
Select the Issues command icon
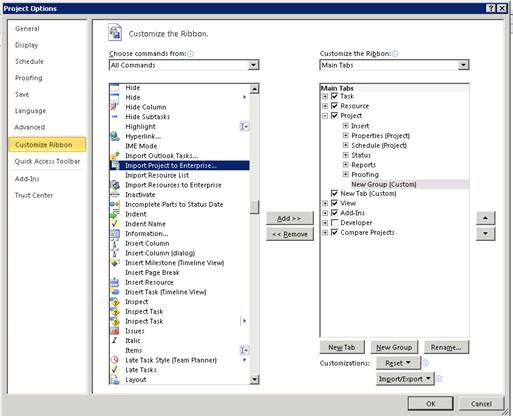115,331
